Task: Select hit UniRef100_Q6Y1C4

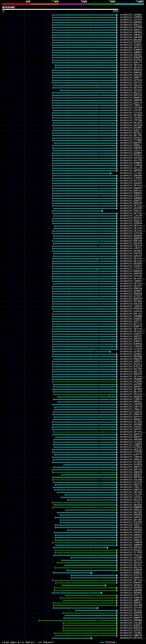Action: pos(131,67)
